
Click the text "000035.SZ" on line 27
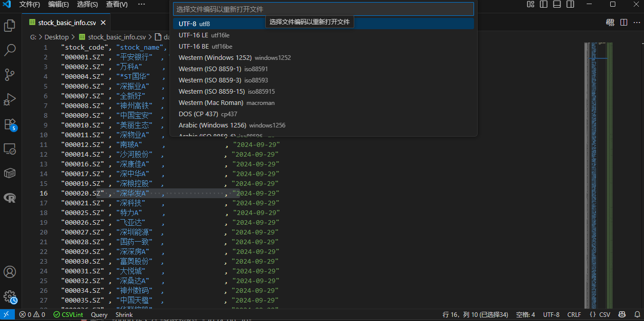click(x=83, y=300)
